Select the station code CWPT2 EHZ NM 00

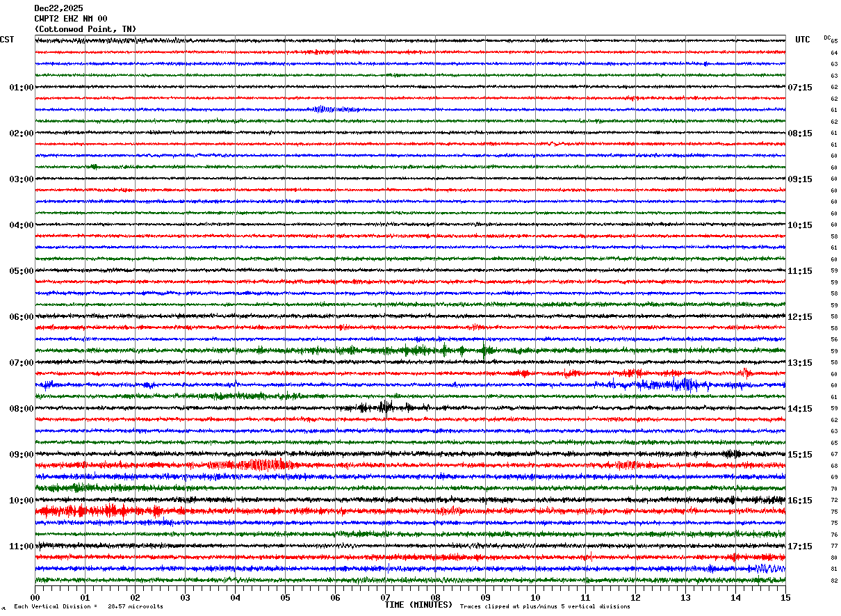click(x=71, y=19)
